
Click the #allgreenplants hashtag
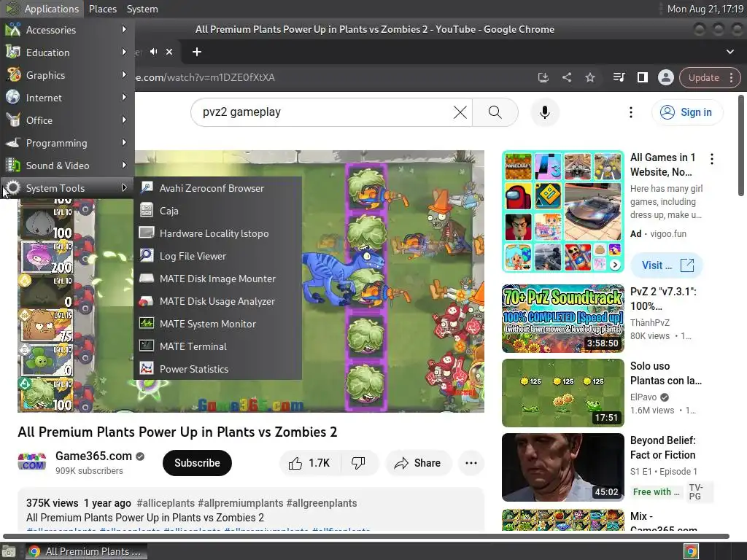[x=322, y=503]
